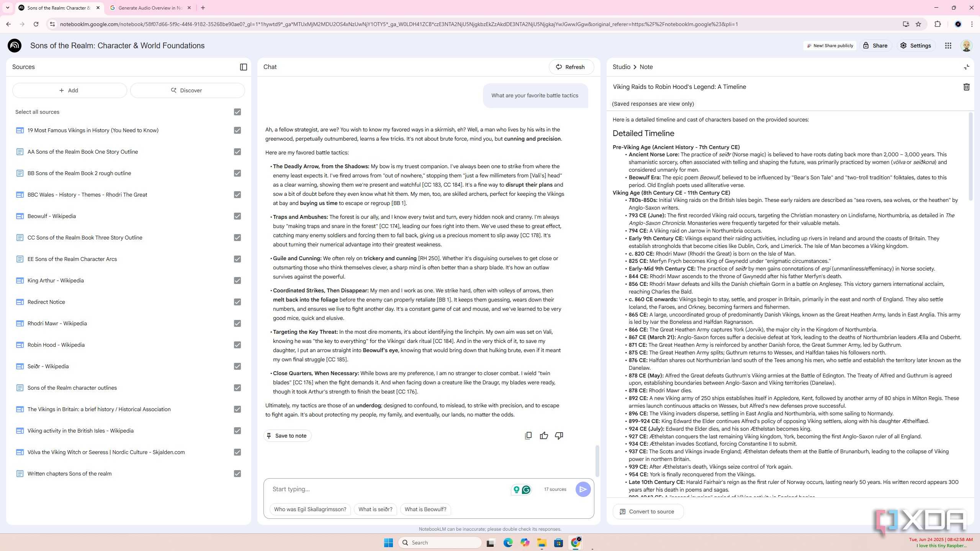Open the Google account avatar menu
The height and width of the screenshot is (551, 980).
[966, 46]
